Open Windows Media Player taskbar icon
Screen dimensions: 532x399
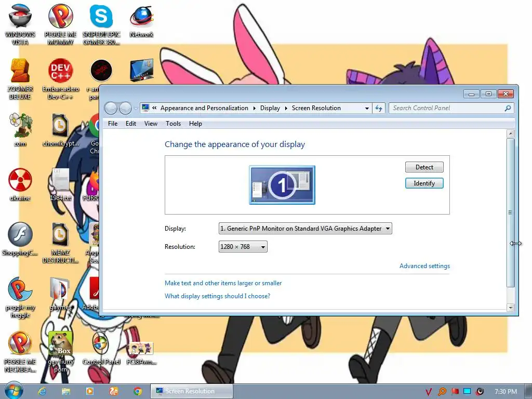(89, 391)
